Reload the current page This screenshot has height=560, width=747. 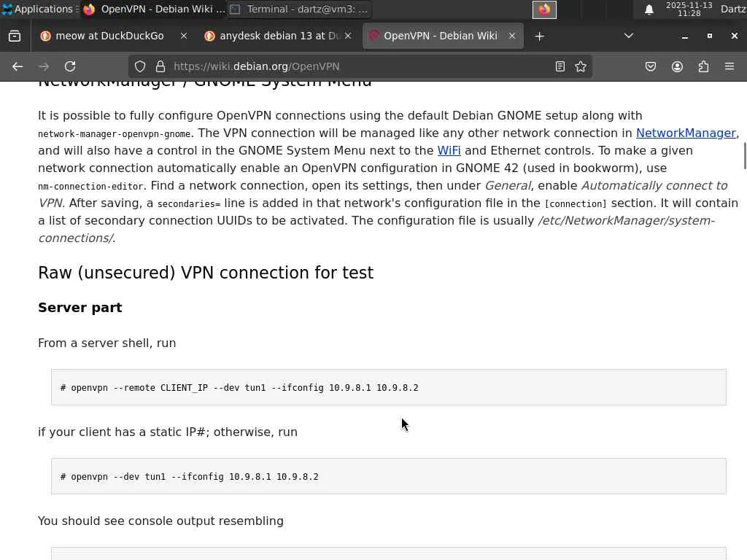tap(70, 66)
